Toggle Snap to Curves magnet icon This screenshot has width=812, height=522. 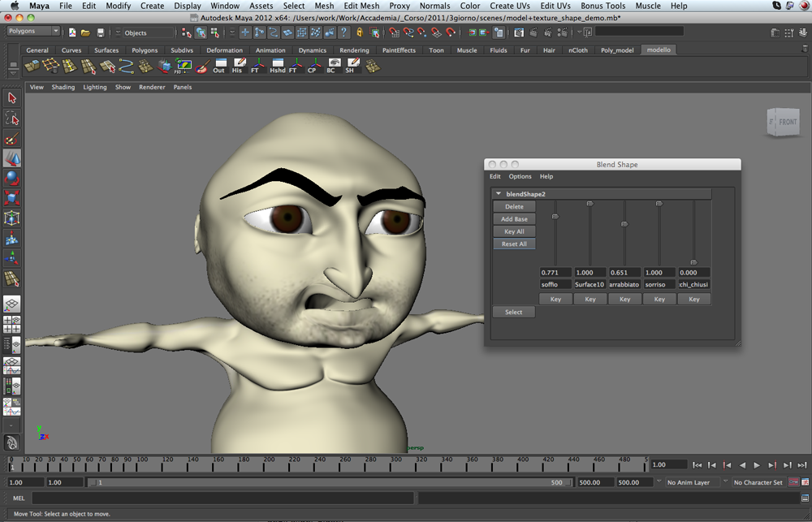pos(408,32)
